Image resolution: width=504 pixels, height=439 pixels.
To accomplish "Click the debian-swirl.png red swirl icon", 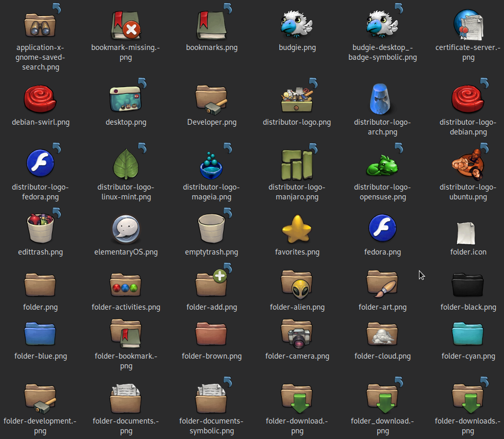I will point(40,99).
